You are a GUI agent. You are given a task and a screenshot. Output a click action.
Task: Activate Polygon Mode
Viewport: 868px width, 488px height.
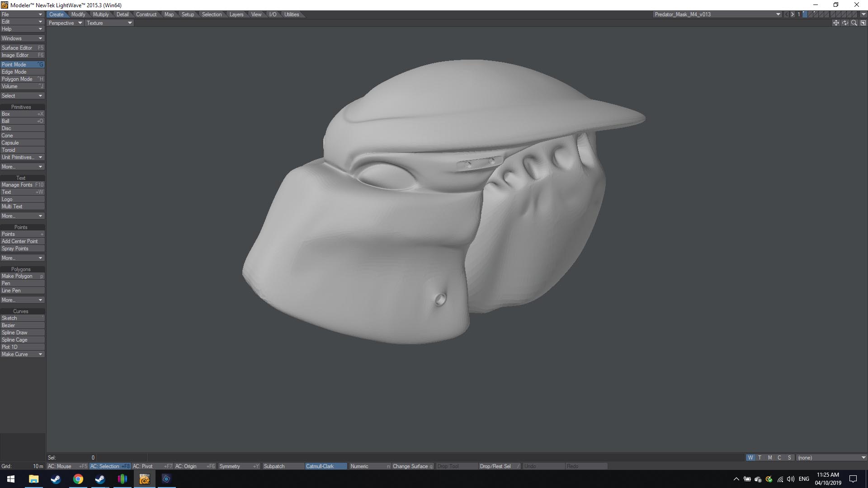click(x=22, y=79)
